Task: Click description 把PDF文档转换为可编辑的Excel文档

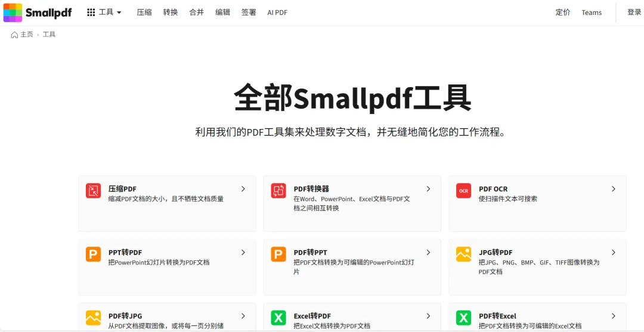Action: pos(530,326)
